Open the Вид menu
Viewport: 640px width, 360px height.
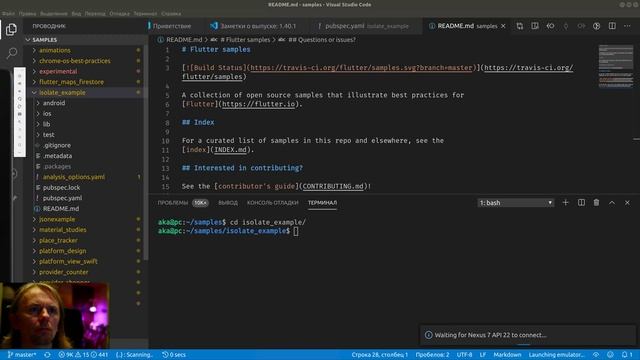pyautogui.click(x=76, y=13)
